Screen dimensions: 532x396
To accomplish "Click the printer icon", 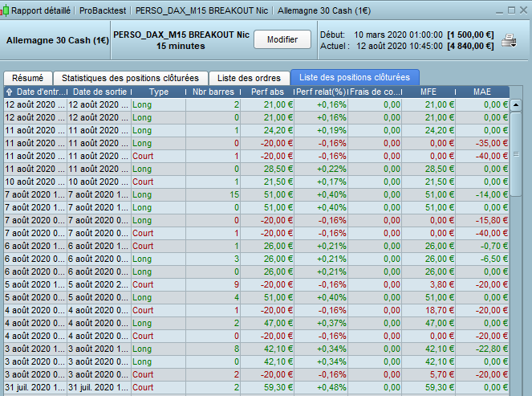I will coord(509,40).
